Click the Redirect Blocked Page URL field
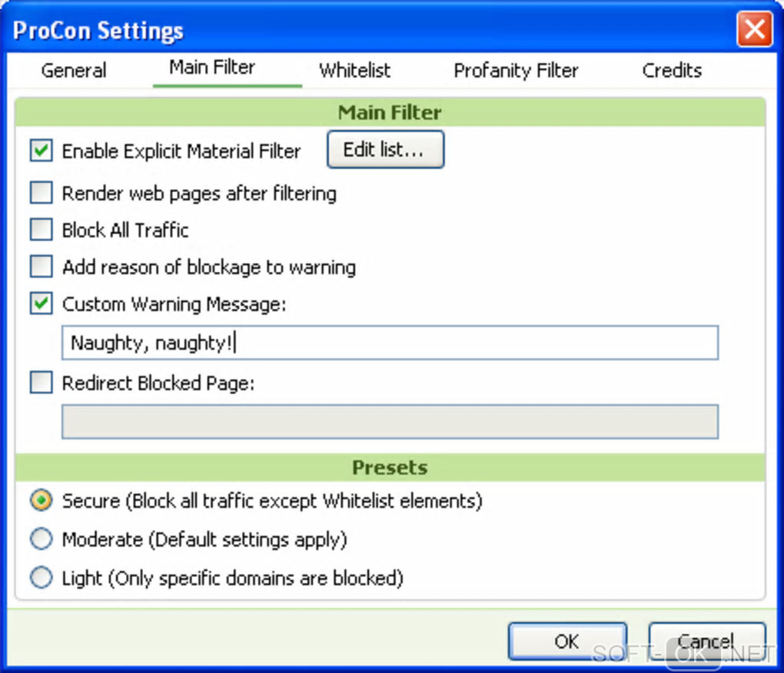Viewport: 784px width, 673px height. point(390,422)
